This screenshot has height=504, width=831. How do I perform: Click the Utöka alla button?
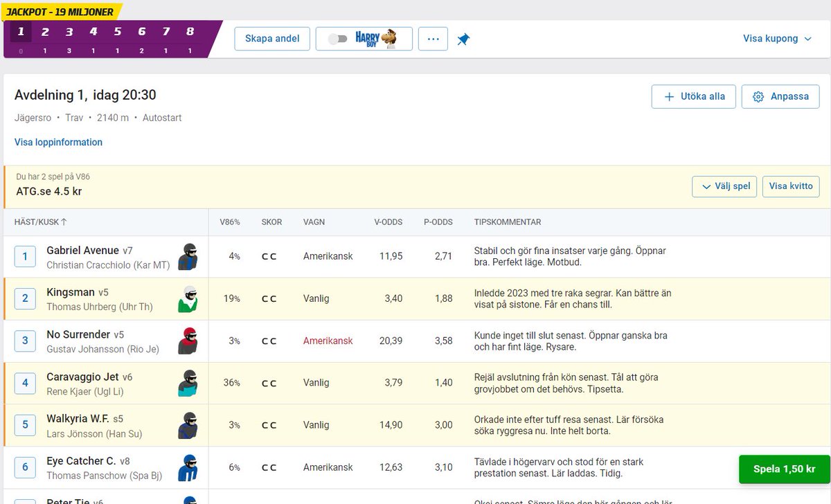[x=693, y=97]
